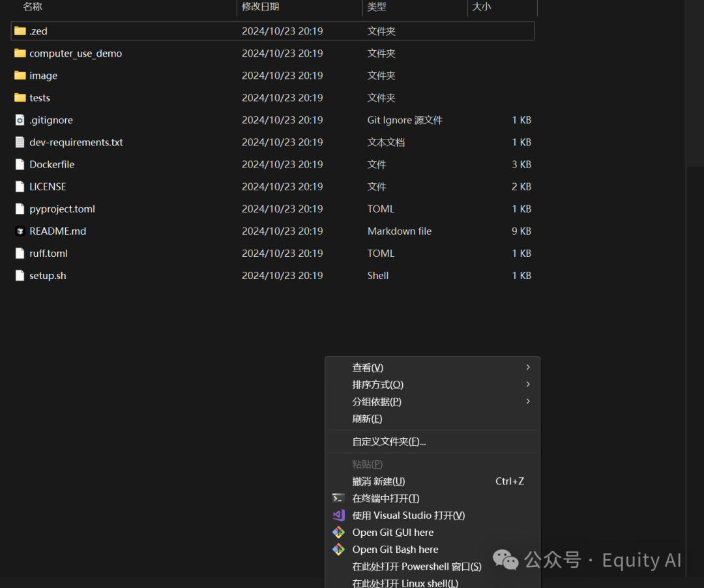Image resolution: width=704 pixels, height=588 pixels.
Task: Select the README.md file name
Action: [x=58, y=231]
